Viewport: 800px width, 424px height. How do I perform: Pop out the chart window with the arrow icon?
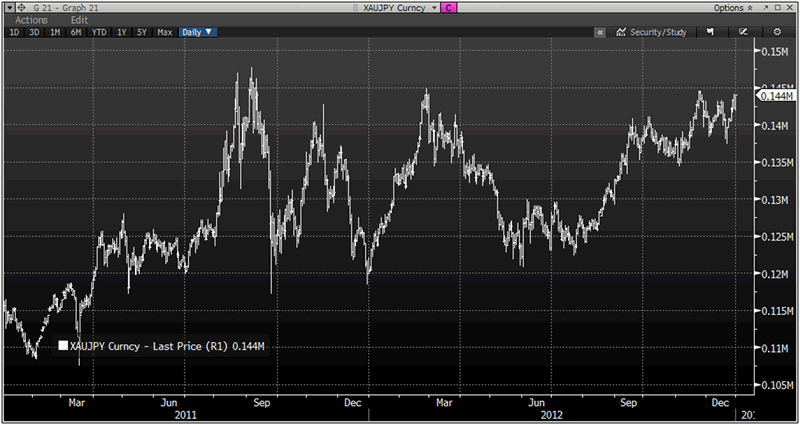(765, 8)
